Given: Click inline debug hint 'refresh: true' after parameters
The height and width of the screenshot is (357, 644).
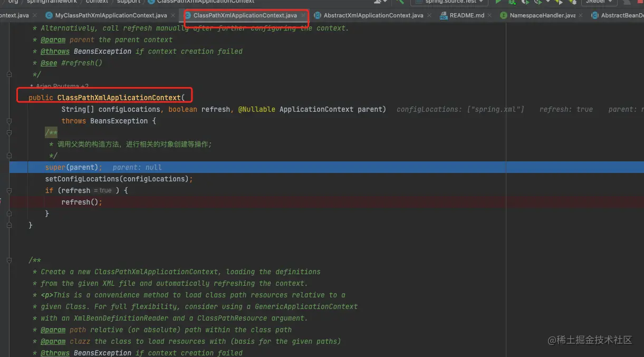Looking at the screenshot, I should point(566,109).
